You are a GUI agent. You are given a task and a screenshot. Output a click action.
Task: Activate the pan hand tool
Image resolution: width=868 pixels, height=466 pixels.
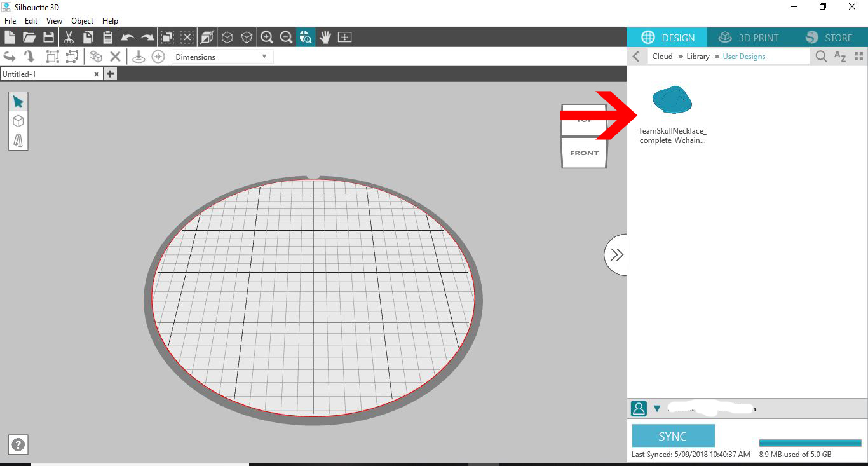(x=325, y=38)
